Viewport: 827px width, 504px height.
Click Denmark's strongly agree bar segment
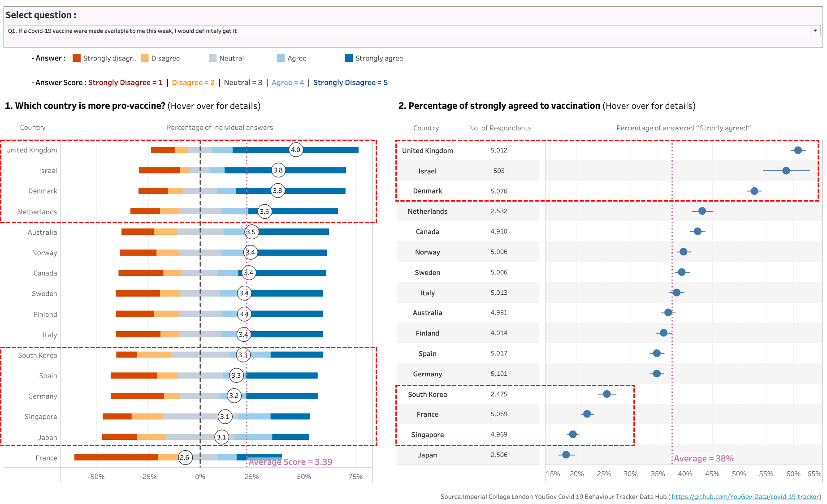pos(314,191)
